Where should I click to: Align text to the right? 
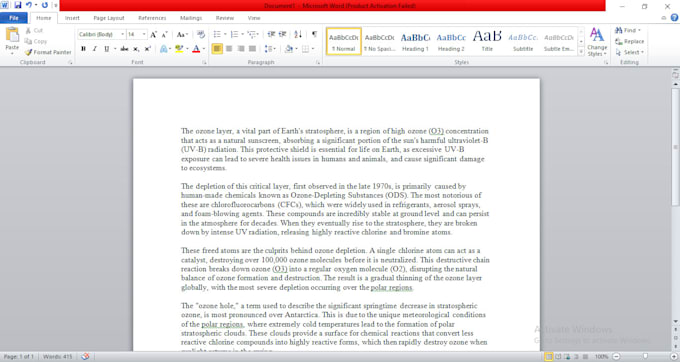[x=241, y=49]
